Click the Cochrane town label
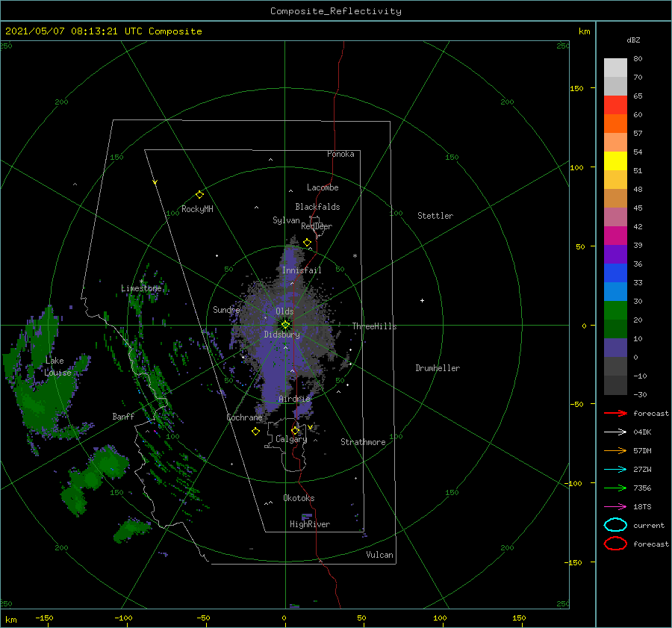Screen dimensions: 672x628 244,417
